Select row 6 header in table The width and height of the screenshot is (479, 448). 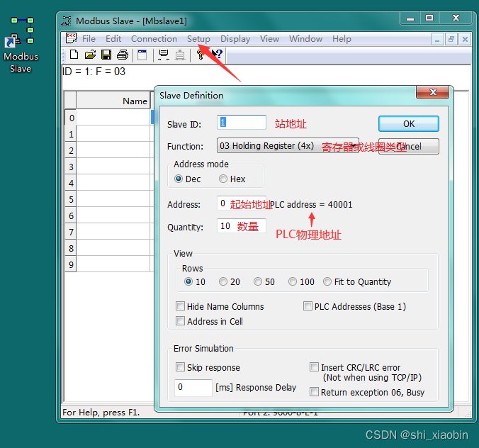(x=71, y=215)
